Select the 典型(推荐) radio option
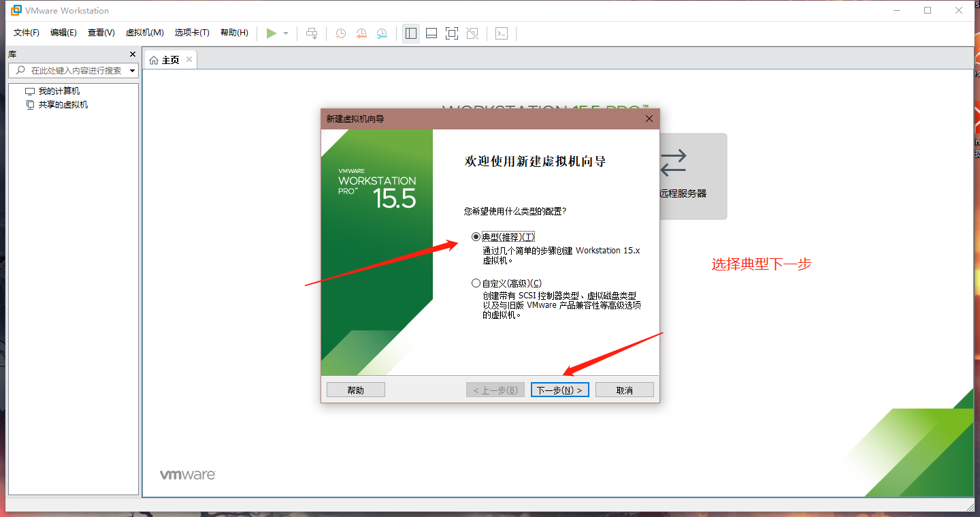The image size is (980, 517). pyautogui.click(x=476, y=236)
